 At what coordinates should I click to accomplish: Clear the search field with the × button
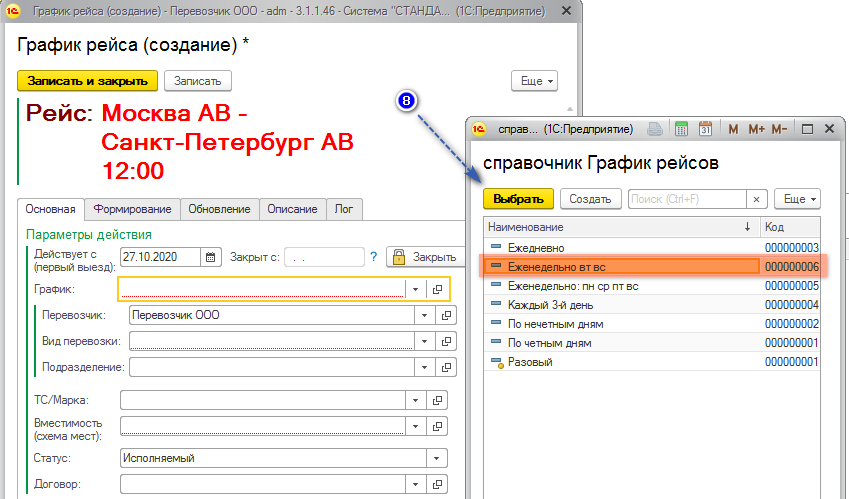[757, 199]
